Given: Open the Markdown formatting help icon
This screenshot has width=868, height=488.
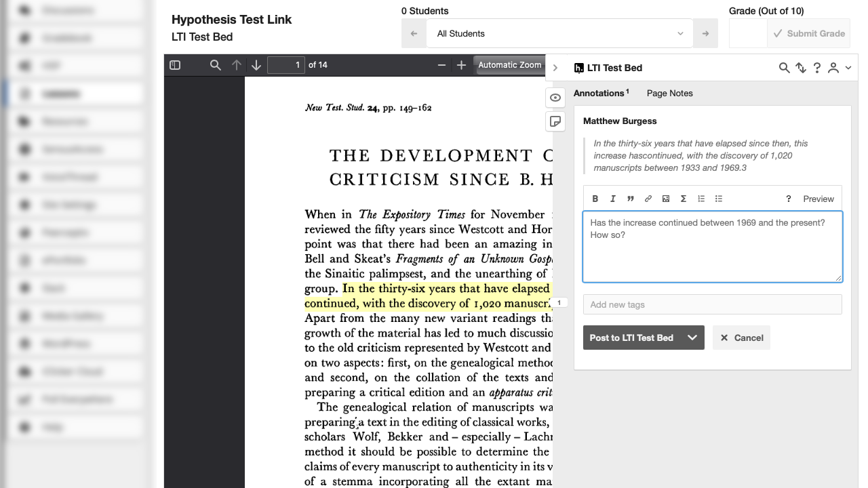Looking at the screenshot, I should pos(789,199).
